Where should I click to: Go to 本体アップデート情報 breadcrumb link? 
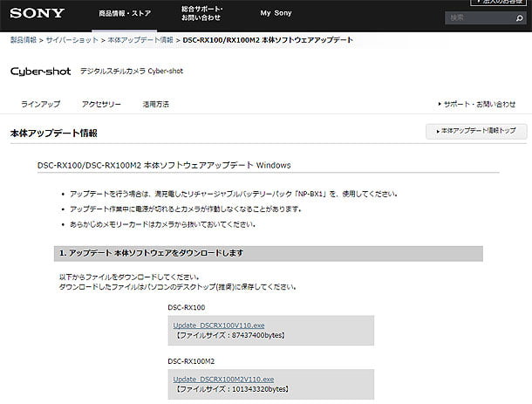point(140,40)
